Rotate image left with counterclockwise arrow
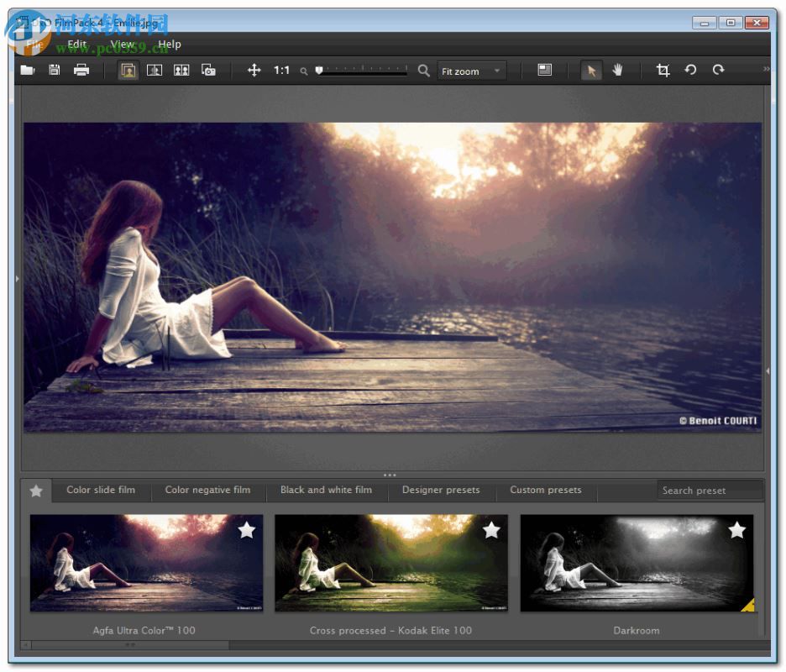 pyautogui.click(x=690, y=71)
